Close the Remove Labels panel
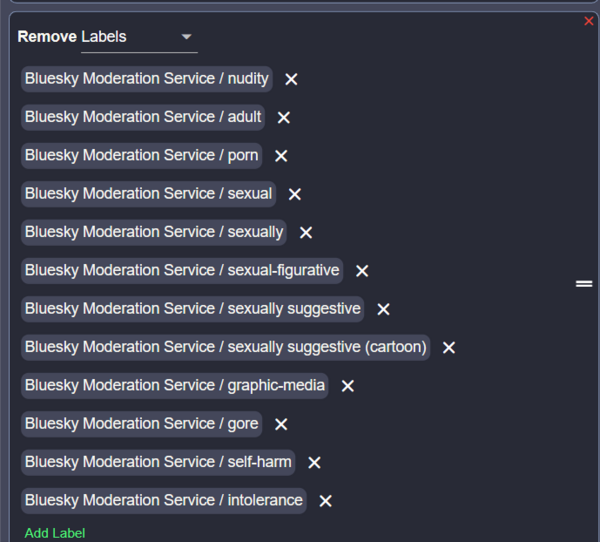Viewport: 600px width, 542px height. (x=589, y=21)
